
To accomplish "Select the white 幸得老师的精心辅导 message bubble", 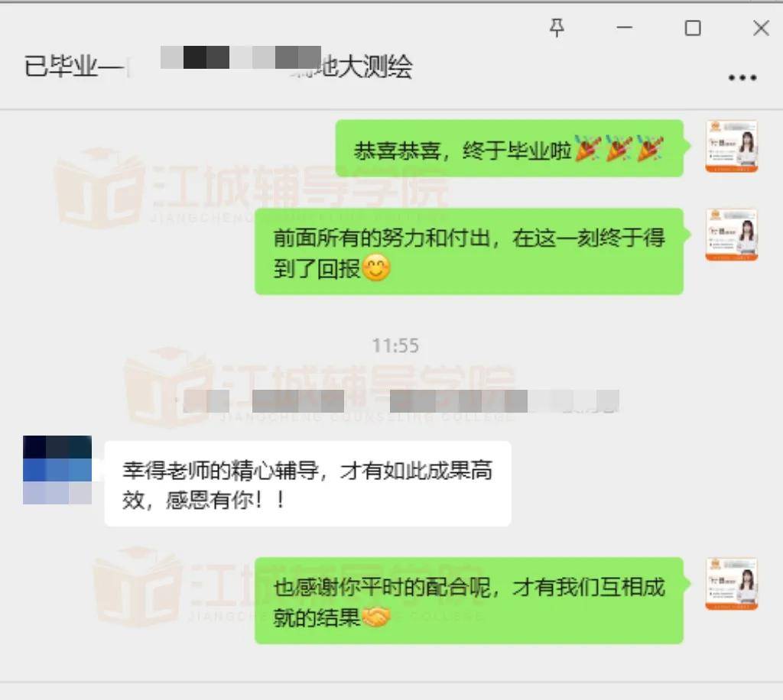I will click(x=307, y=484).
